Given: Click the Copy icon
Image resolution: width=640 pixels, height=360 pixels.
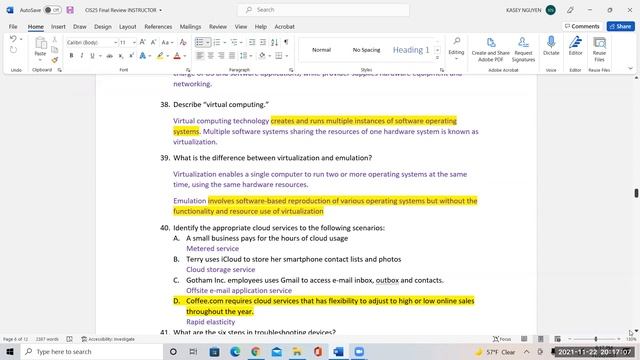Looking at the screenshot, I should tap(54, 50).
